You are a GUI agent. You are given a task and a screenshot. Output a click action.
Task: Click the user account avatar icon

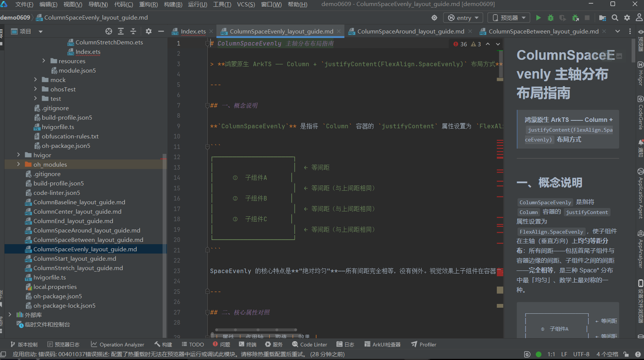click(x=639, y=18)
